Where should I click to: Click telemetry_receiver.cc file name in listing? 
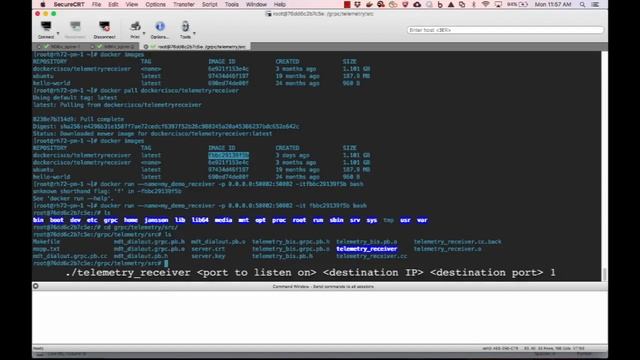(x=371, y=256)
